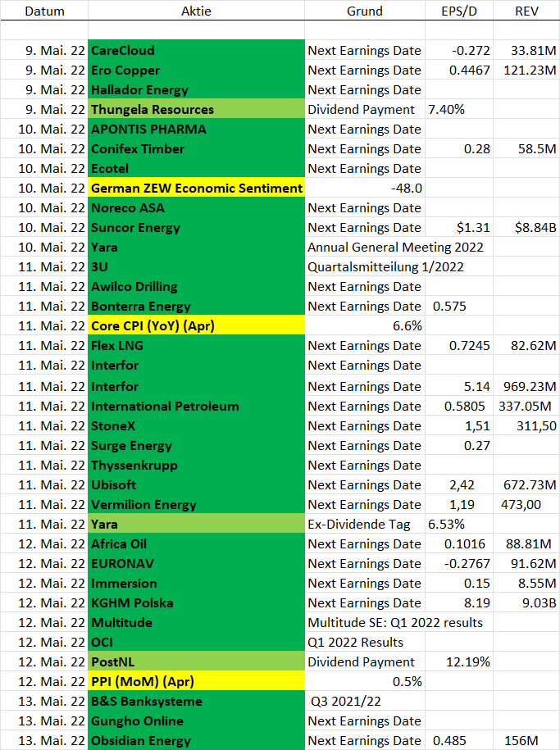The height and width of the screenshot is (750, 560).
Task: Select the Thyssenkrupp cell
Action: [x=196, y=465]
